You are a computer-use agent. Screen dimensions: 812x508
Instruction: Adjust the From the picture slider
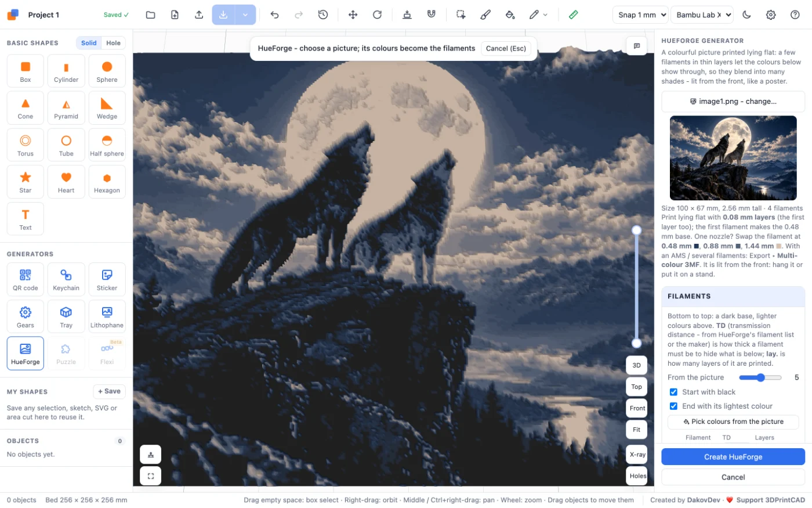tap(760, 377)
